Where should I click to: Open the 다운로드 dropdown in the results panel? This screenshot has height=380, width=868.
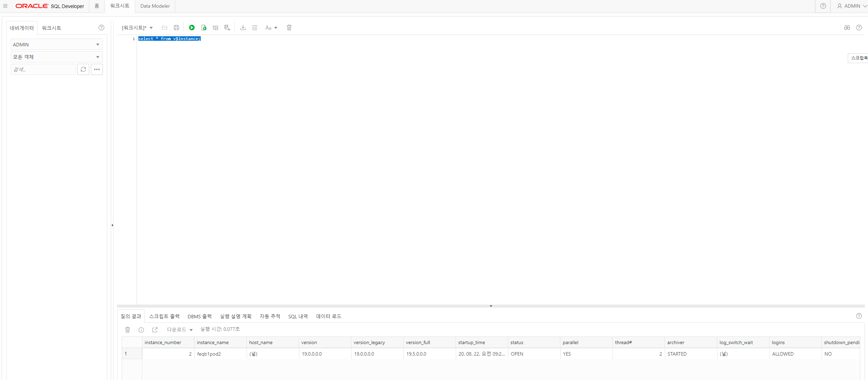[x=180, y=329]
